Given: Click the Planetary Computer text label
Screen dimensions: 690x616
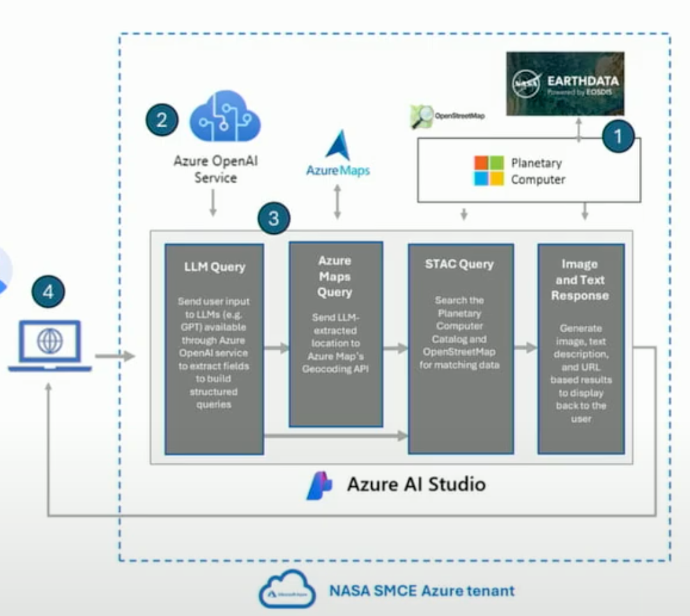Looking at the screenshot, I should click(x=538, y=171).
